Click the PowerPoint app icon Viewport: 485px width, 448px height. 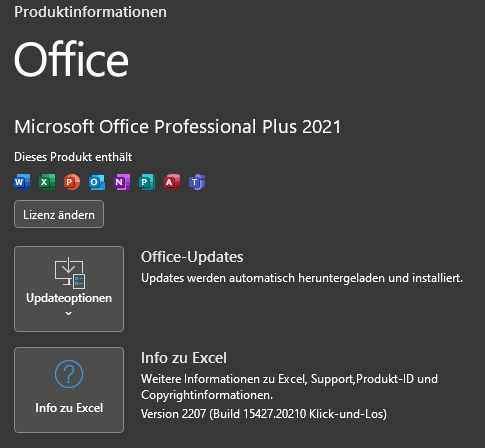72,182
